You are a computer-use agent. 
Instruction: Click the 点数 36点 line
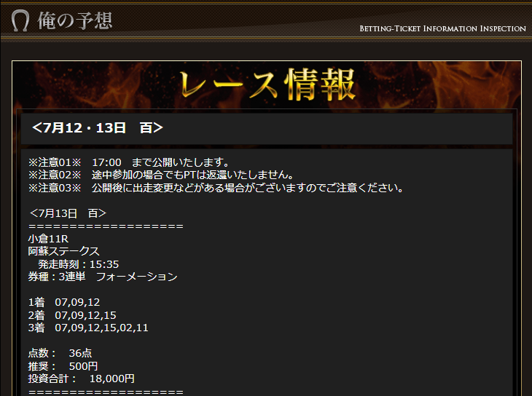(60, 353)
